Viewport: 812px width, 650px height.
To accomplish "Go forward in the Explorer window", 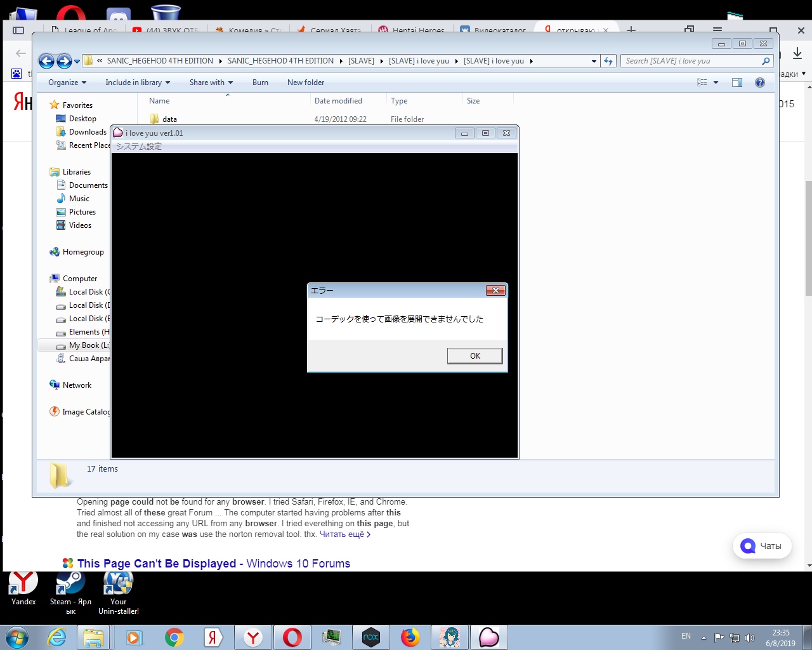I will pos(64,61).
